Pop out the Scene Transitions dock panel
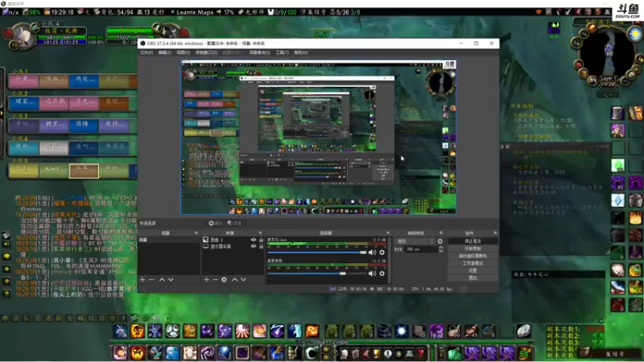Image resolution: width=644 pixels, height=362 pixels. [x=441, y=233]
